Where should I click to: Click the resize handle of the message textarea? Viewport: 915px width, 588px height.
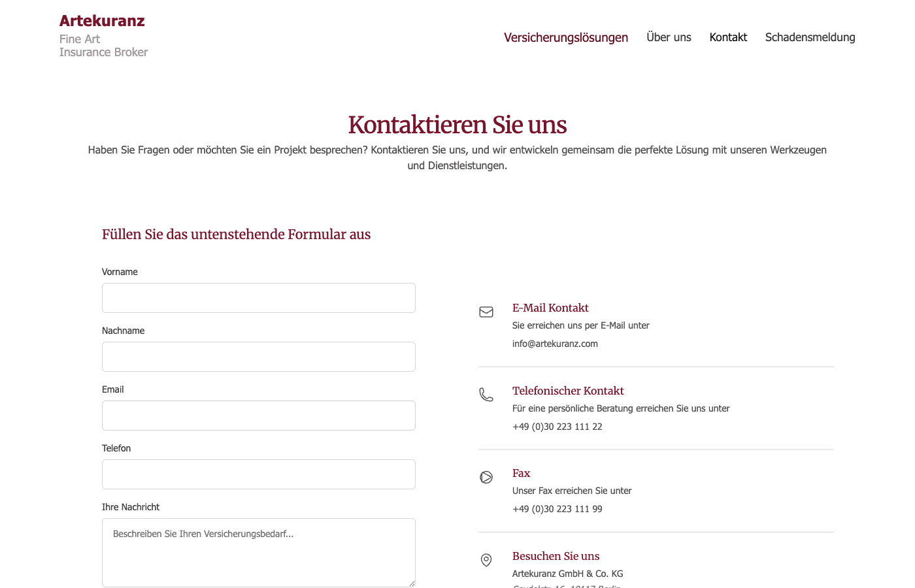pos(412,584)
